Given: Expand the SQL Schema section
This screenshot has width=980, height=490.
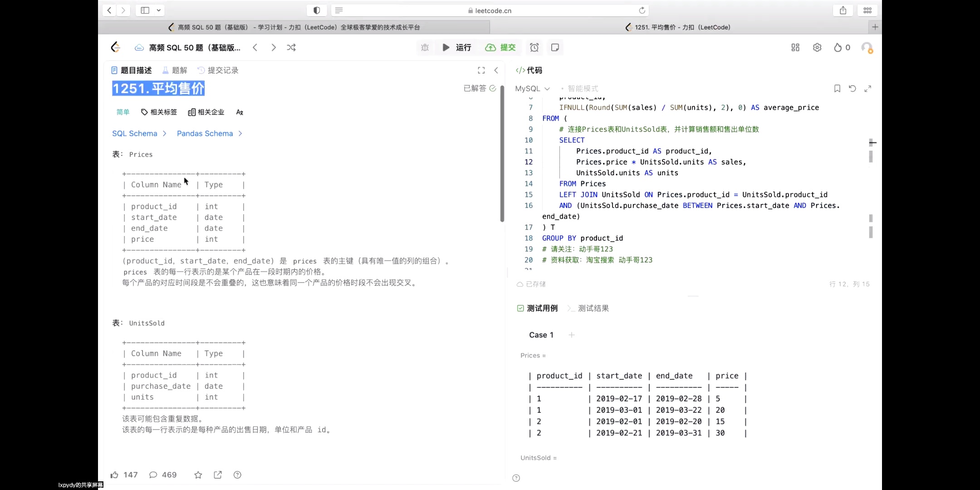Looking at the screenshot, I should tap(139, 133).
